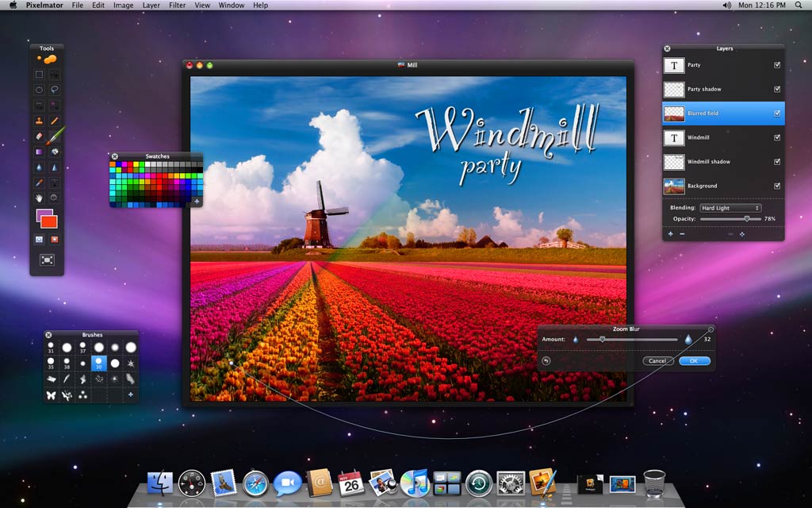
Task: Open the Layer menu
Action: [x=151, y=6]
